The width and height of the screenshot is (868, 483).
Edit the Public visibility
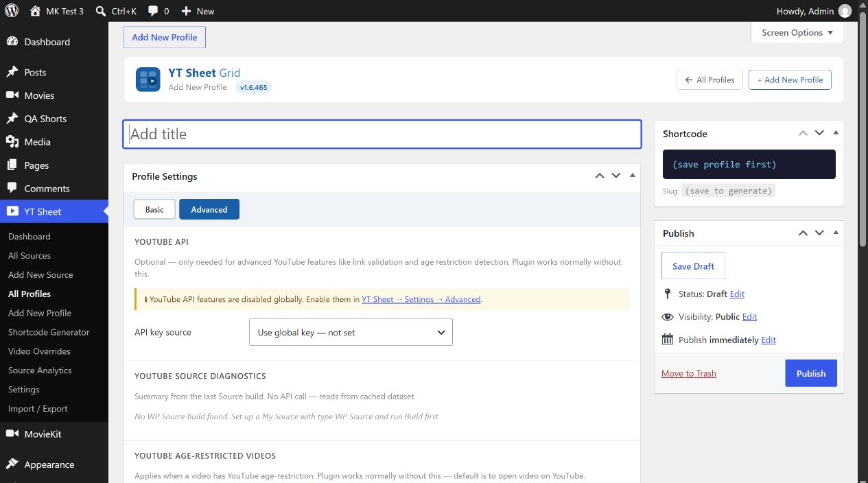point(749,317)
